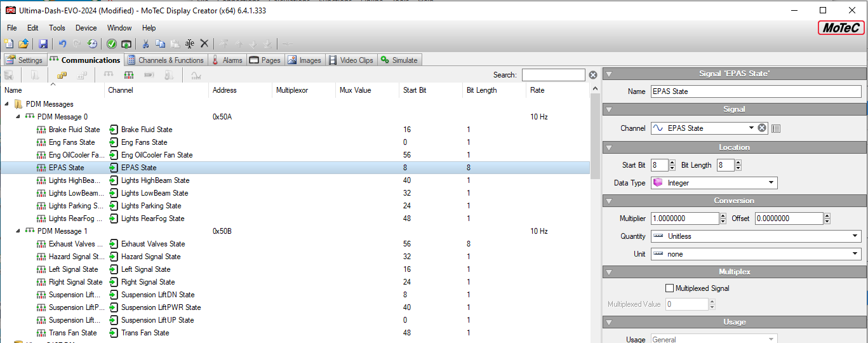The width and height of the screenshot is (868, 343).
Task: Open the Unit dropdown set to none
Action: coord(855,254)
